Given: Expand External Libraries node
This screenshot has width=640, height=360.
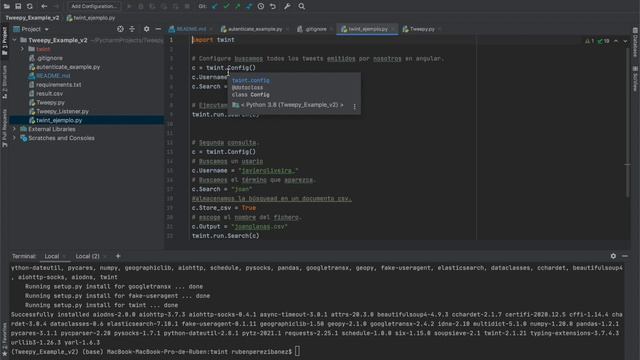Looking at the screenshot, I should [x=15, y=129].
